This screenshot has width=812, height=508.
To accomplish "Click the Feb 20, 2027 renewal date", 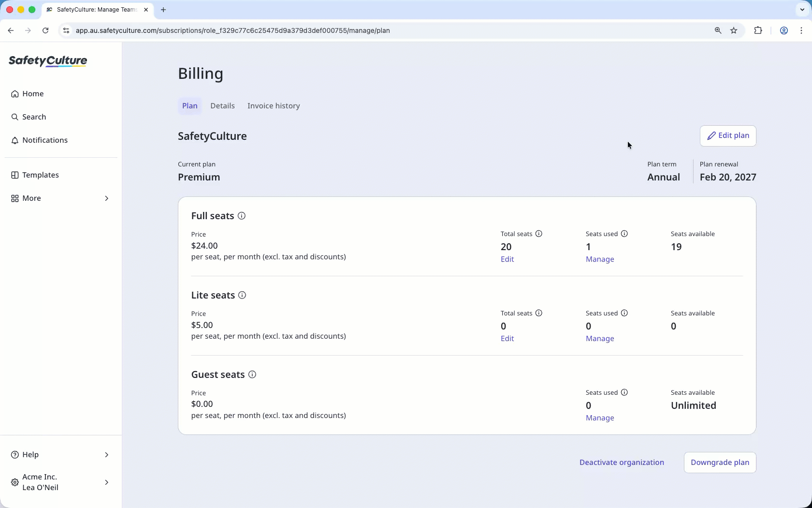I will click(x=728, y=177).
